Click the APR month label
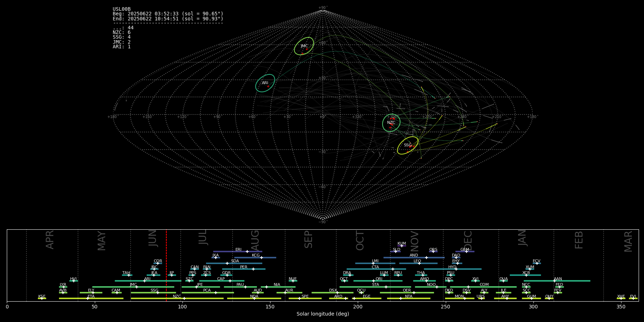Viewport: 644px width, 322px height. (x=50, y=240)
